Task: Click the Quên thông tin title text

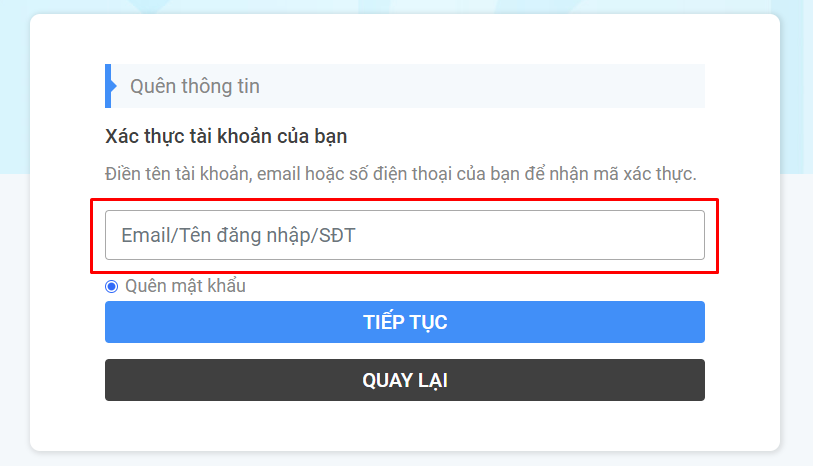Action: point(195,86)
